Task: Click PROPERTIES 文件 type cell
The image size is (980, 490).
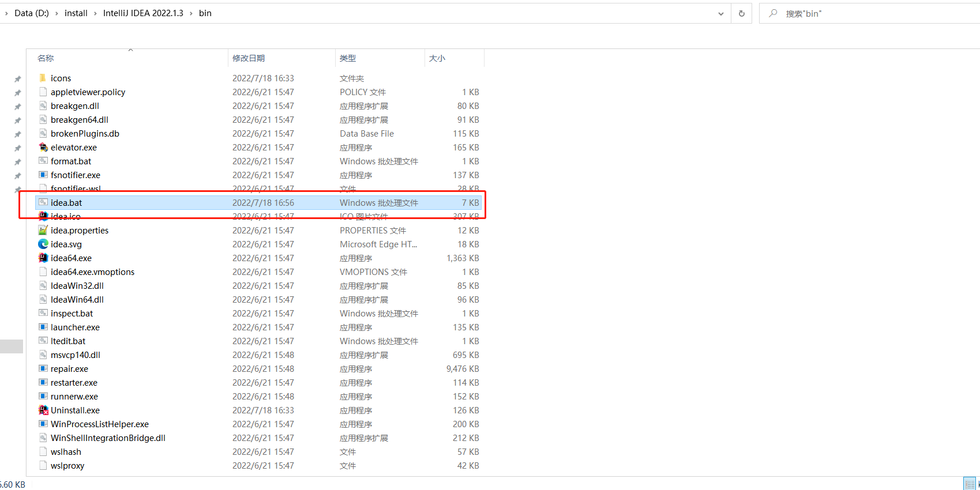Action: (x=373, y=230)
